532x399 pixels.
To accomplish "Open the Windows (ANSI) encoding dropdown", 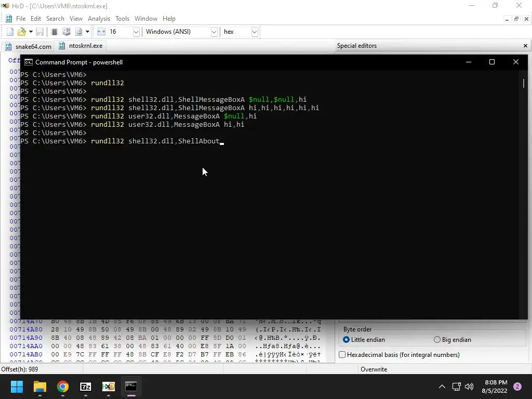I will [214, 32].
